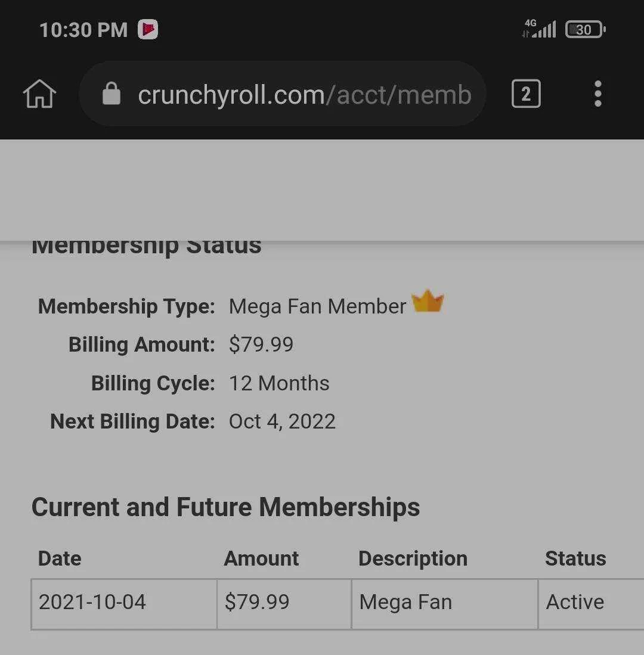Tap the browser home icon

[x=39, y=94]
